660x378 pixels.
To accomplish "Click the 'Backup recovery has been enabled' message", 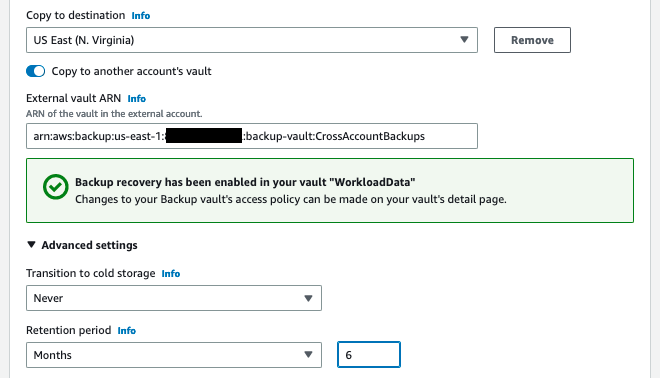I will [245, 182].
